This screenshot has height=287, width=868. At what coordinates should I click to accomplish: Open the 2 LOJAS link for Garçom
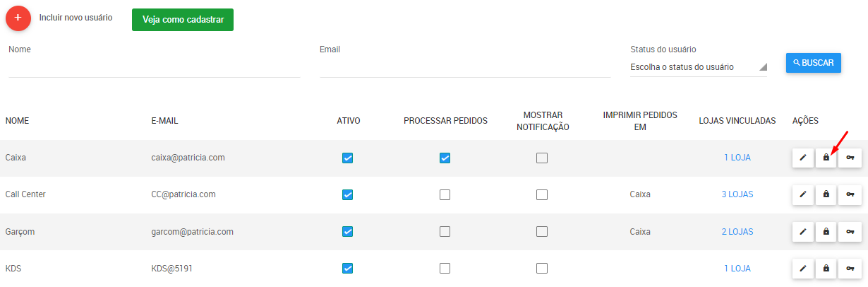coord(737,231)
